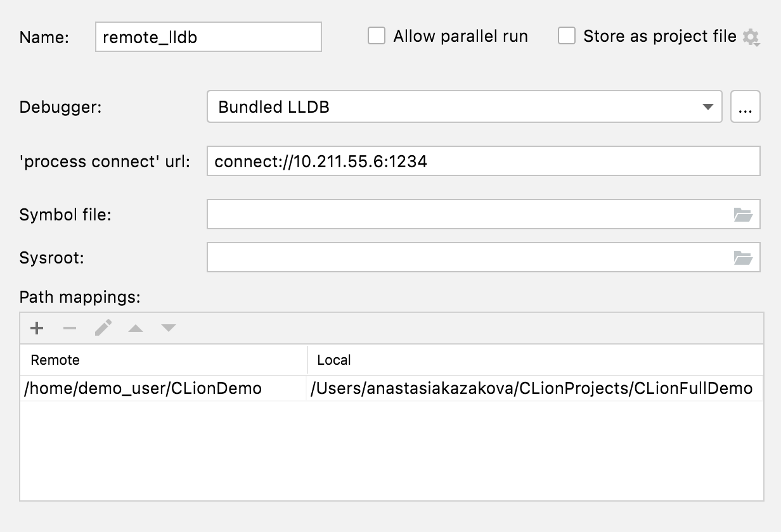Click the add path mapping plus icon
This screenshot has height=532, width=781.
[37, 328]
